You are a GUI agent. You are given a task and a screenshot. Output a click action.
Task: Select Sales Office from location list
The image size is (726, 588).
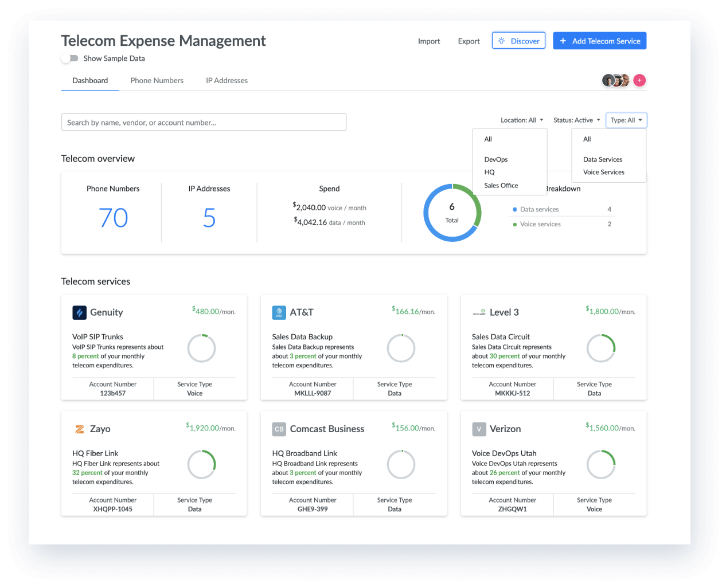click(x=501, y=186)
